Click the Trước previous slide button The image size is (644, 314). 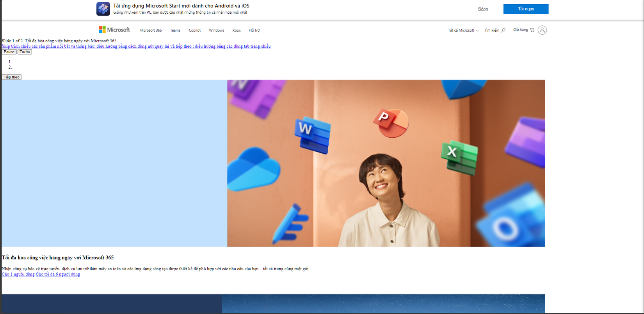(x=25, y=52)
